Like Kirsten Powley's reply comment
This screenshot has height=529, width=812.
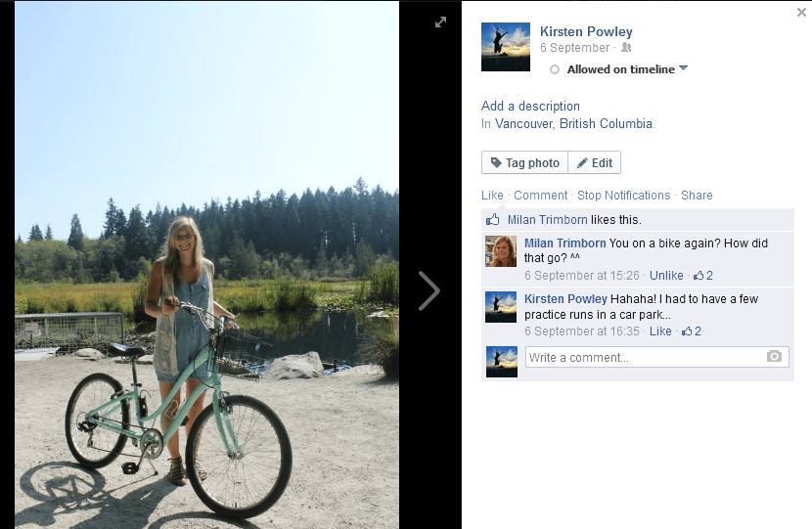click(x=660, y=331)
